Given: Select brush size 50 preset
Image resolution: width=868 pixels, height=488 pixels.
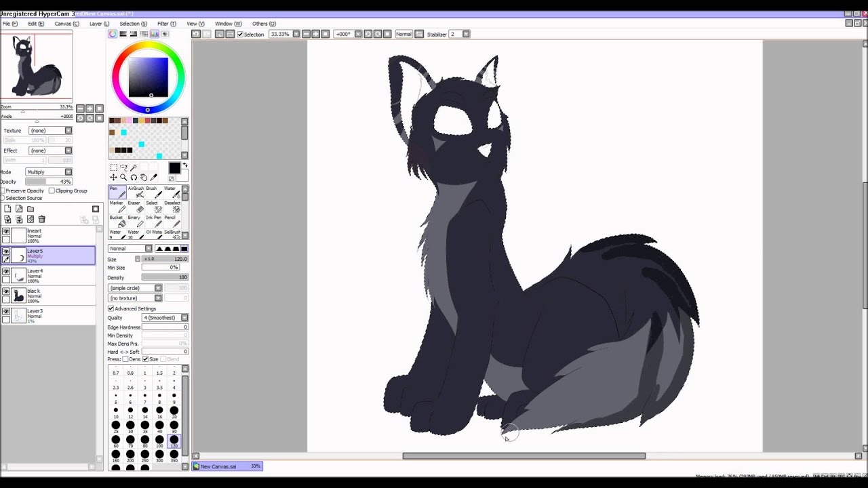Looking at the screenshot, I should (174, 426).
